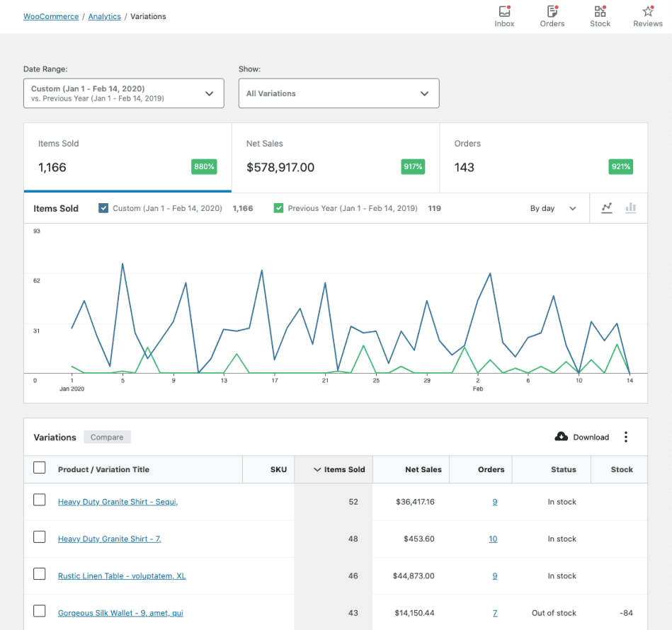Open the Date Range dropdown
Screen dimensions: 672x630
[124, 93]
